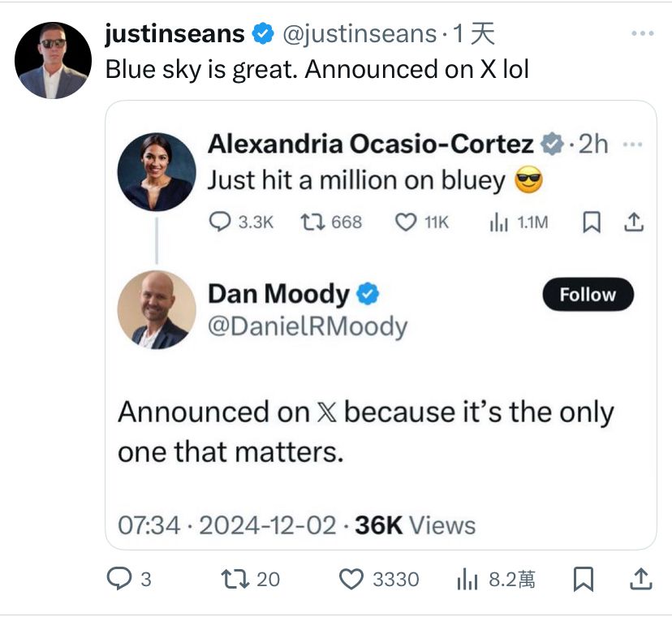Open the @DanielRMoody handle link
The image size is (672, 617).
307,326
